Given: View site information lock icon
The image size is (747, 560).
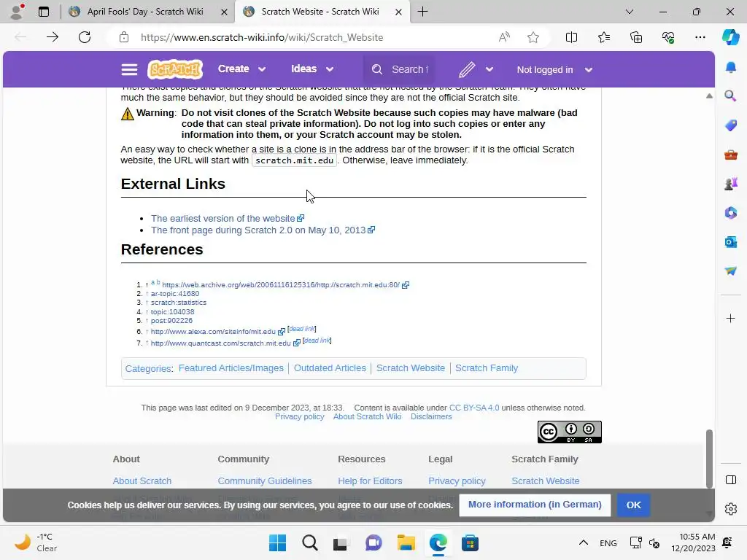Looking at the screenshot, I should 124,37.
